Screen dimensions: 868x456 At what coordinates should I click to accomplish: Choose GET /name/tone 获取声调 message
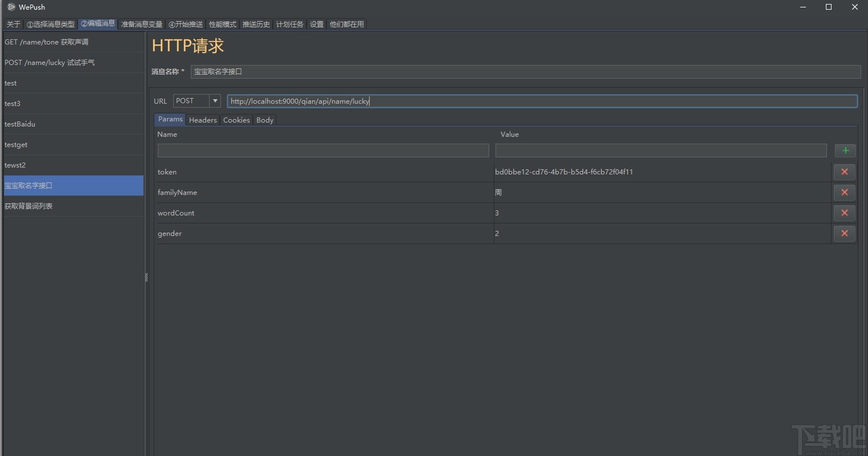click(x=46, y=42)
